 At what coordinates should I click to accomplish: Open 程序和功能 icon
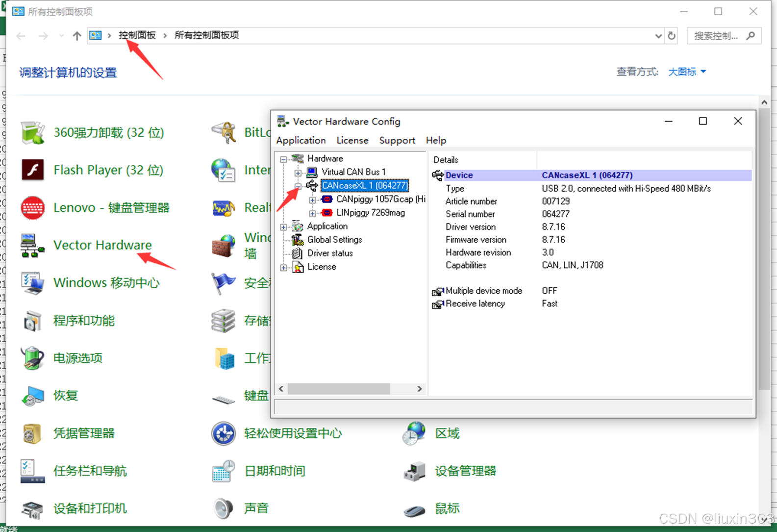pos(33,321)
